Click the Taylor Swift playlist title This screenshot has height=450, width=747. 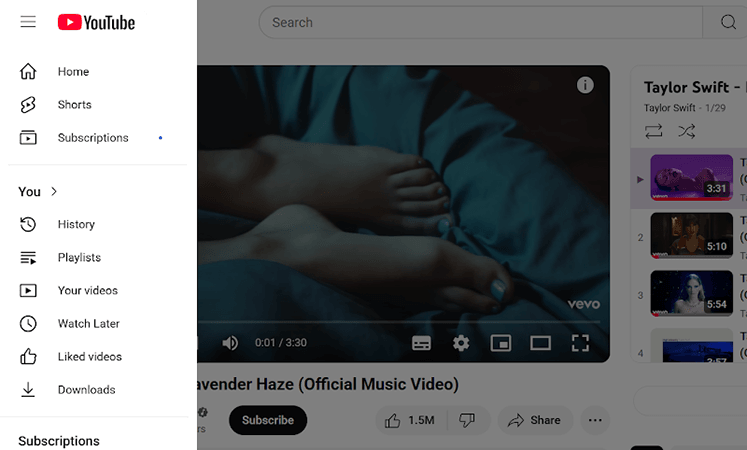[693, 88]
